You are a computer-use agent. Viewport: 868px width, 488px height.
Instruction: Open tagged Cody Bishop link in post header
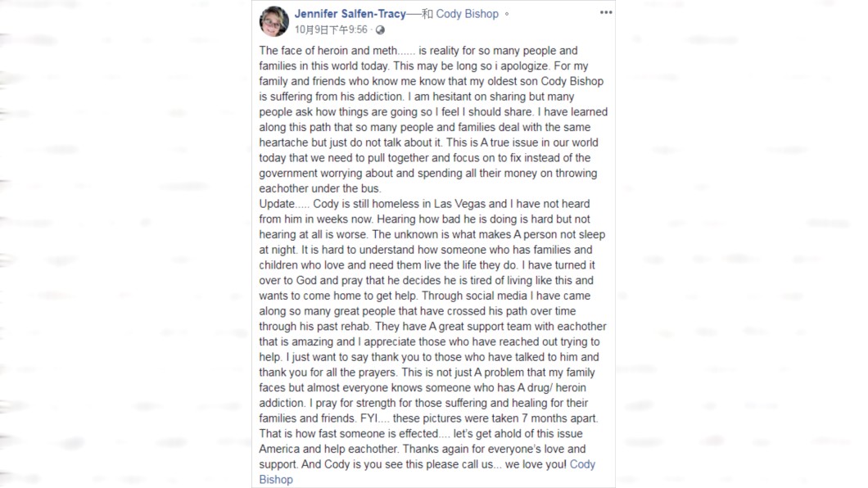tap(468, 14)
